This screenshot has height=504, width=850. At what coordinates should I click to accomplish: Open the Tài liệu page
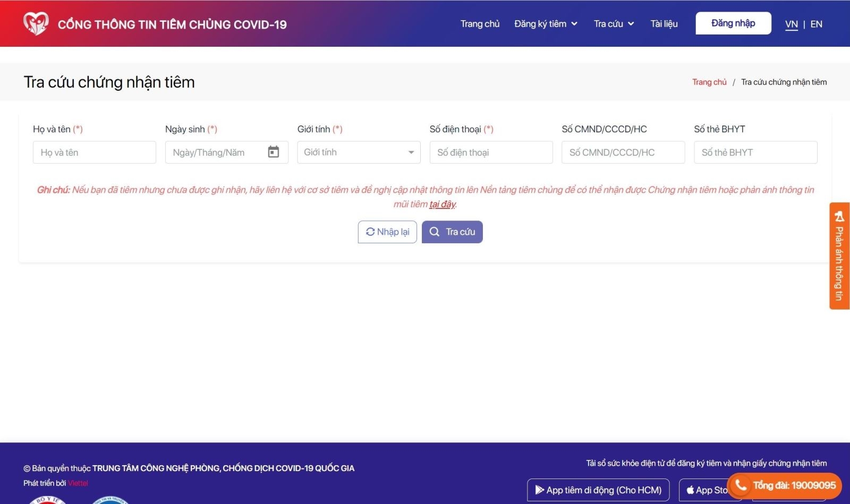coord(664,24)
